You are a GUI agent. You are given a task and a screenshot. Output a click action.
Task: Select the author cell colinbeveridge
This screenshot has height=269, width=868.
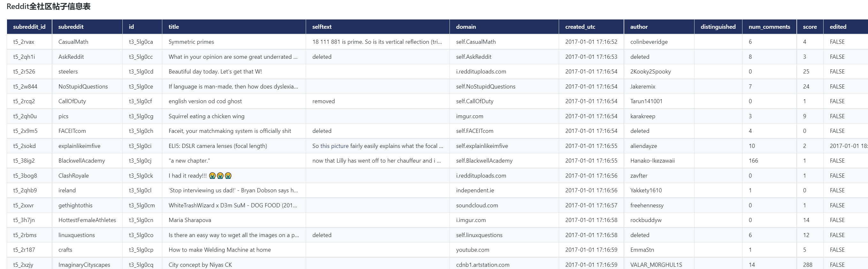(x=659, y=42)
